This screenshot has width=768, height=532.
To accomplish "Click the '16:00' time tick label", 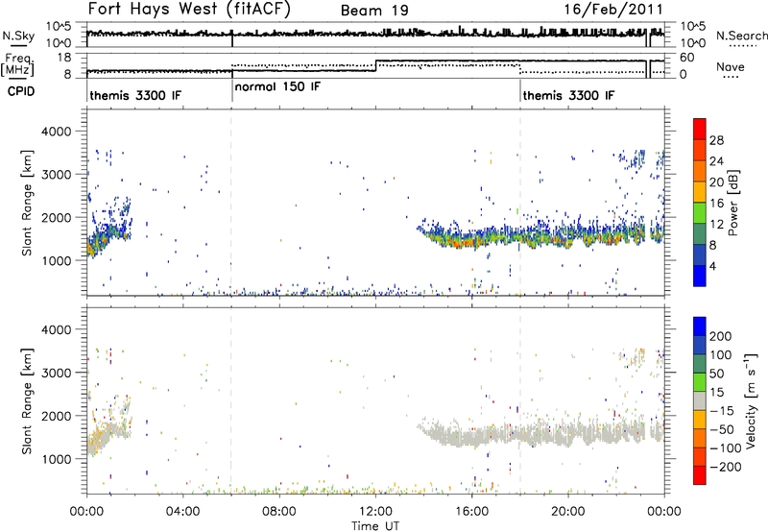I will tap(471, 512).
